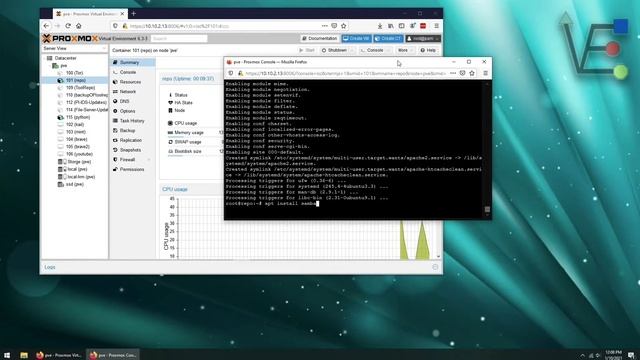Image resolution: width=640 pixels, height=360 pixels.
Task: Open the Firefox library icon
Action: (x=391, y=26)
